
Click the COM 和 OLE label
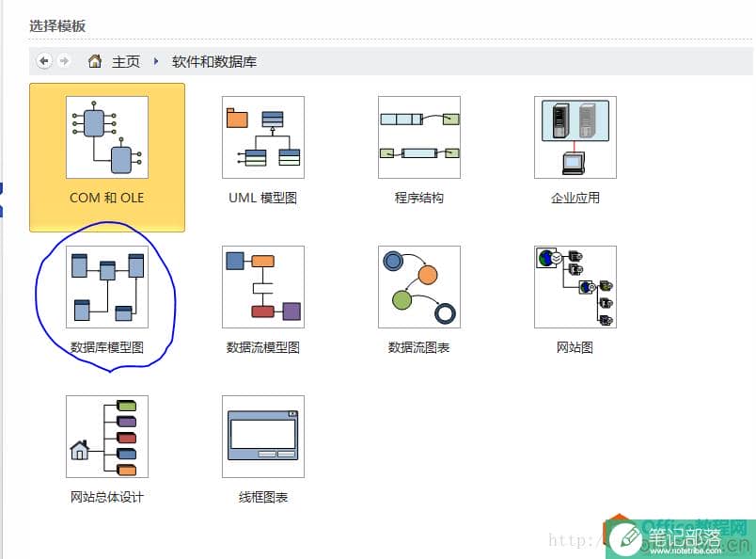[x=107, y=198]
